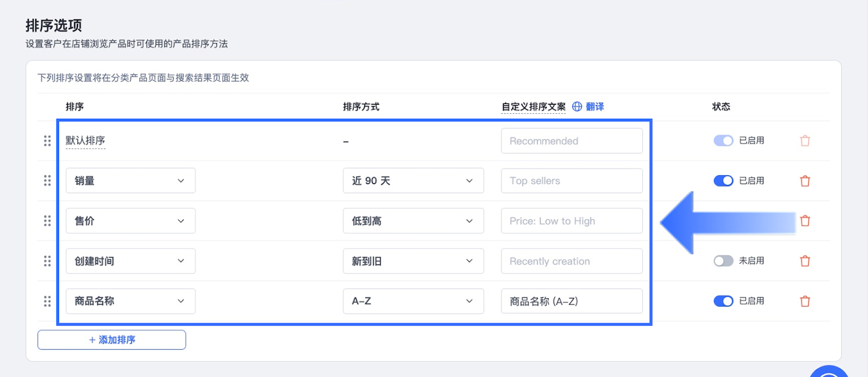Viewport: 868px width, 377px height.
Task: Remove the 创建时间 sort with its trash icon
Action: pos(805,261)
